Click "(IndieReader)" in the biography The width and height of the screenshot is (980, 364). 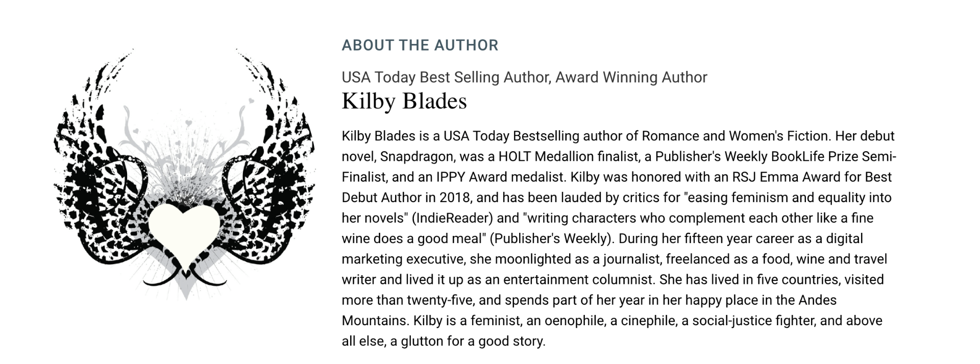click(452, 218)
